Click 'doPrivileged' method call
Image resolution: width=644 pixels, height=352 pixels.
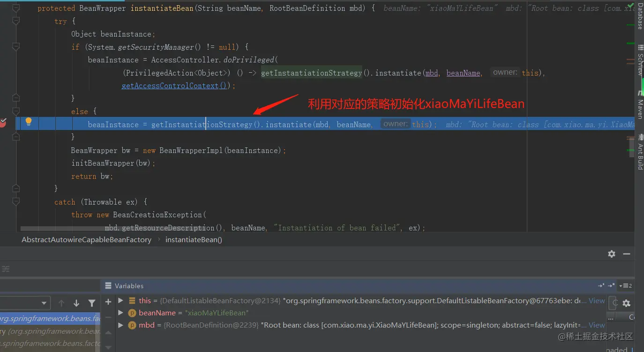coord(248,60)
